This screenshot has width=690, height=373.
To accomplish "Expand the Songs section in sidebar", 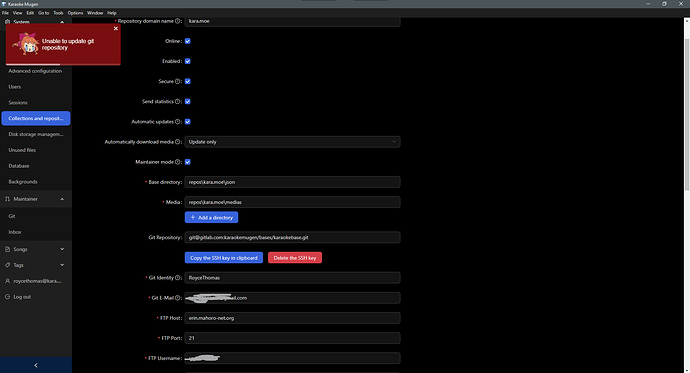I will pos(36,249).
